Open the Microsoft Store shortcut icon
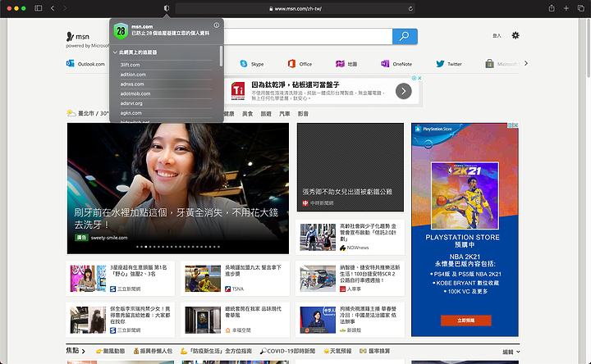The width and height of the screenshot is (591, 364). pos(489,64)
